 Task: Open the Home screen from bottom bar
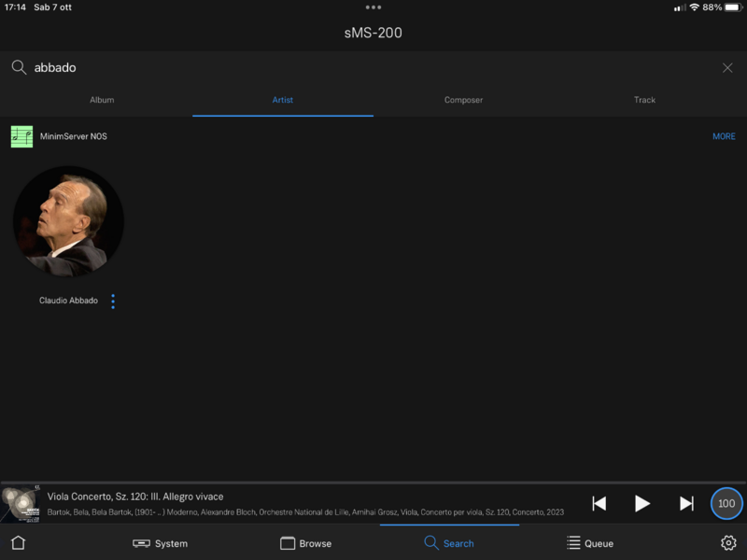(17, 542)
